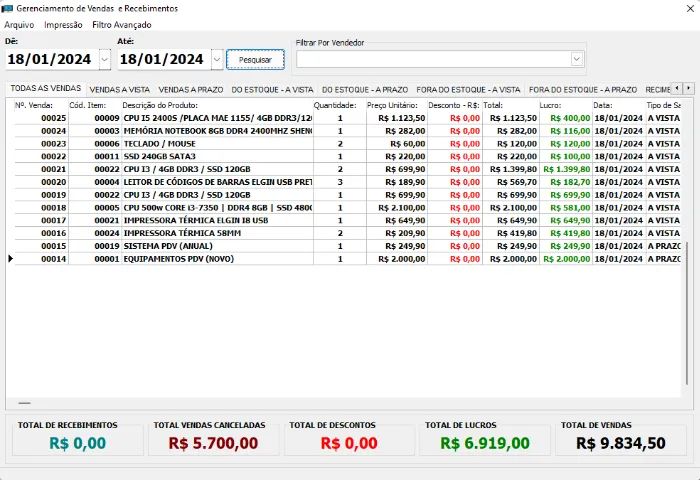
Task: Switch to the VENDAS A VISTA tab
Action: tap(120, 90)
